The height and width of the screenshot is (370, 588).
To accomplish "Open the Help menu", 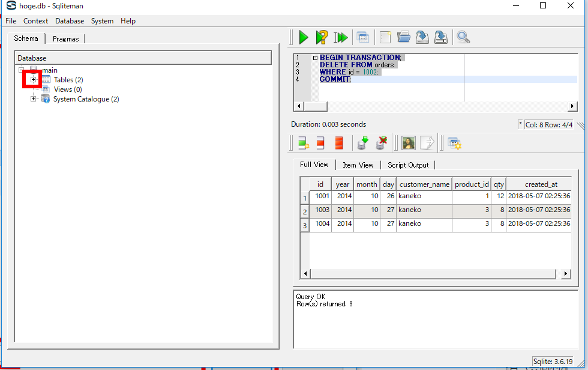I will point(128,21).
